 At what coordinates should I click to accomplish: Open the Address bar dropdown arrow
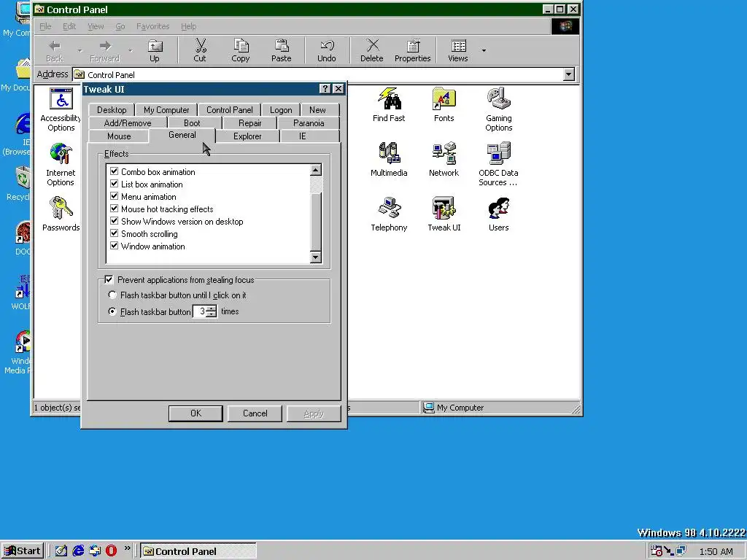click(569, 74)
